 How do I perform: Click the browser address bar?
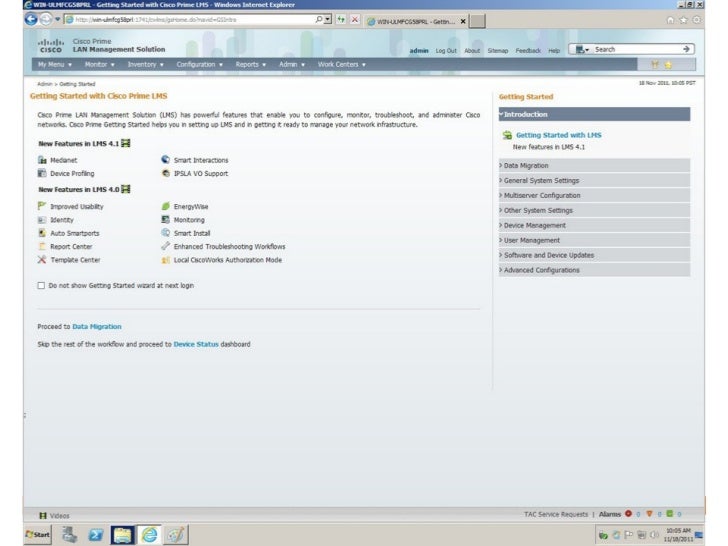194,20
